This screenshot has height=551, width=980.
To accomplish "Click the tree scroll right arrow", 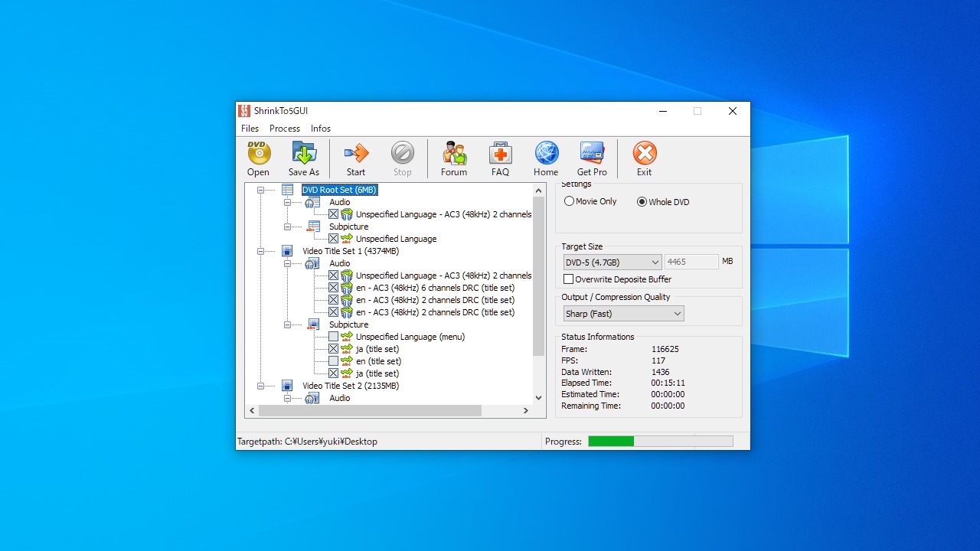I will (x=525, y=411).
